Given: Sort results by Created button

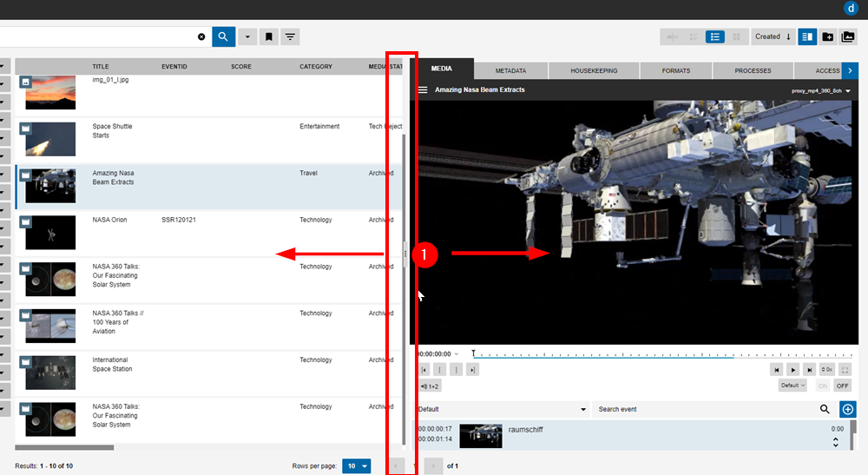Looking at the screenshot, I should pyautogui.click(x=773, y=36).
